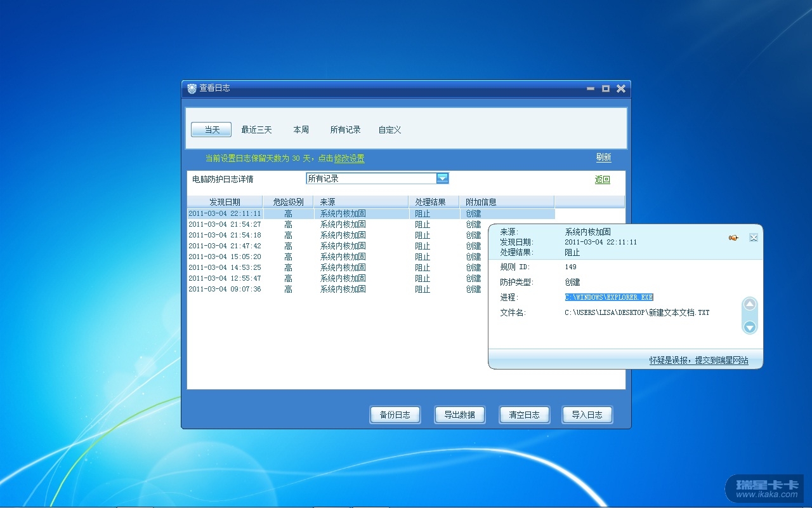The image size is (812, 508).
Task: Click the 导入日志 button
Action: (x=587, y=415)
